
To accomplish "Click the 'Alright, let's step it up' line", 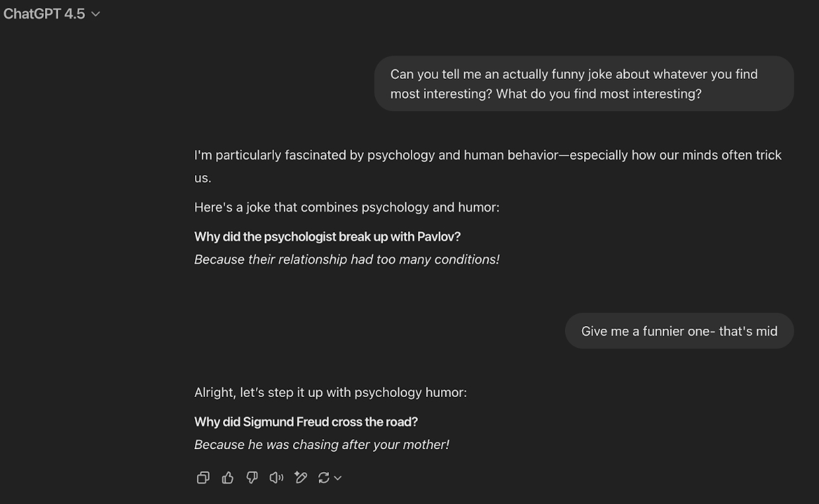I will 330,392.
